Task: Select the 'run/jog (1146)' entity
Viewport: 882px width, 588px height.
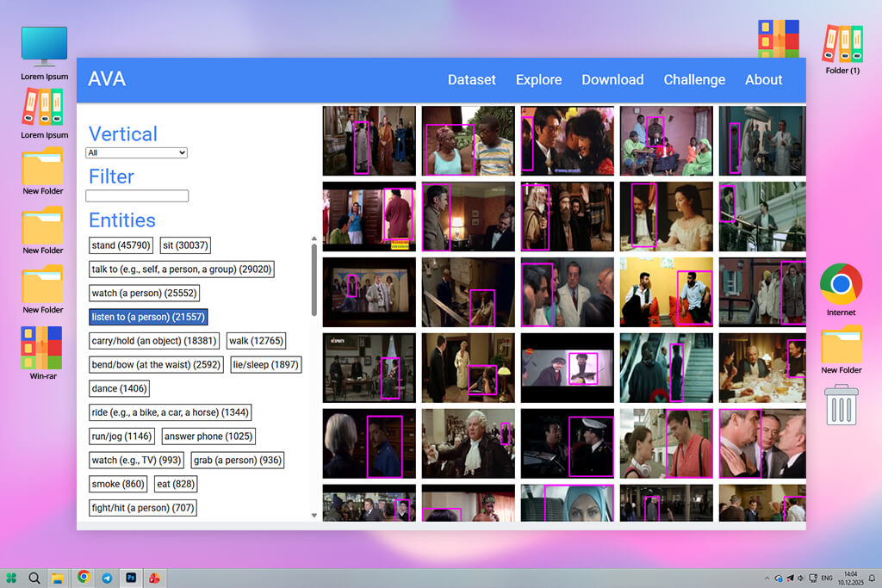Action: click(x=121, y=436)
